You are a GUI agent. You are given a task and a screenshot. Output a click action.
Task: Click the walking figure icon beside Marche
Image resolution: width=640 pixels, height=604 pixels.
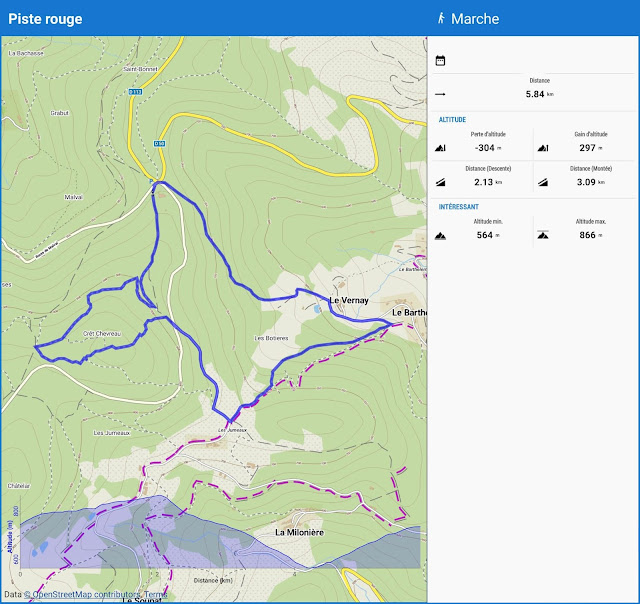(441, 18)
